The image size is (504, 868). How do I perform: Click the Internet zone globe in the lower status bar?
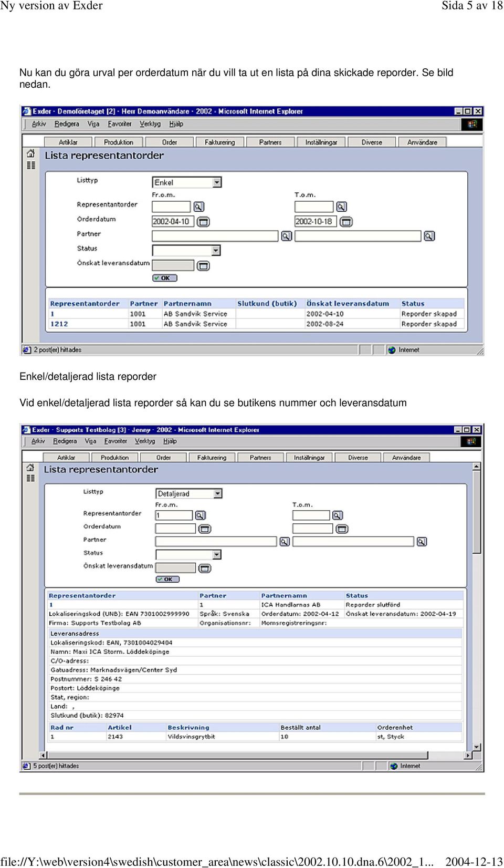pos(394,766)
